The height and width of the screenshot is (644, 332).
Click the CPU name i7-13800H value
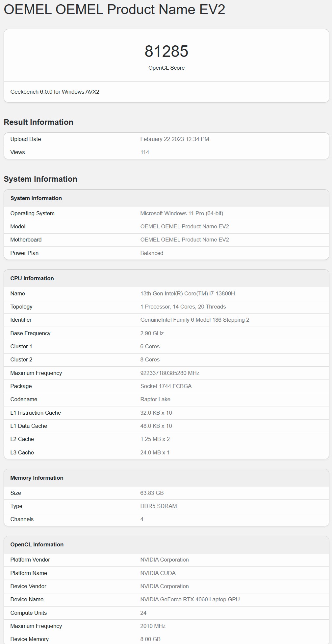(x=188, y=293)
